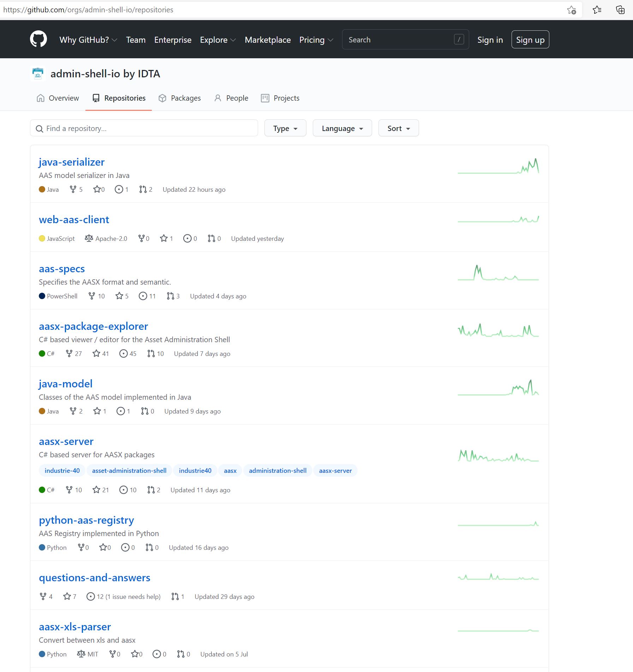Open the admin-shell-io organization avatar

[38, 74]
